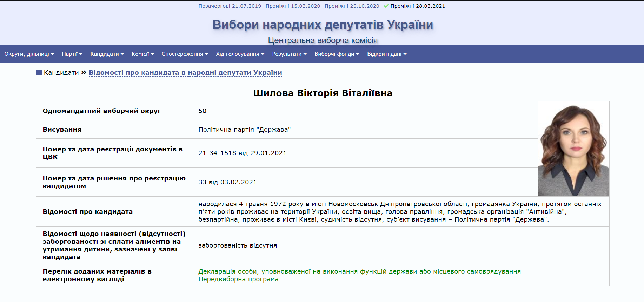Click the Відомості про кандидата row label
The width and height of the screenshot is (644, 302).
pyautogui.click(x=88, y=212)
